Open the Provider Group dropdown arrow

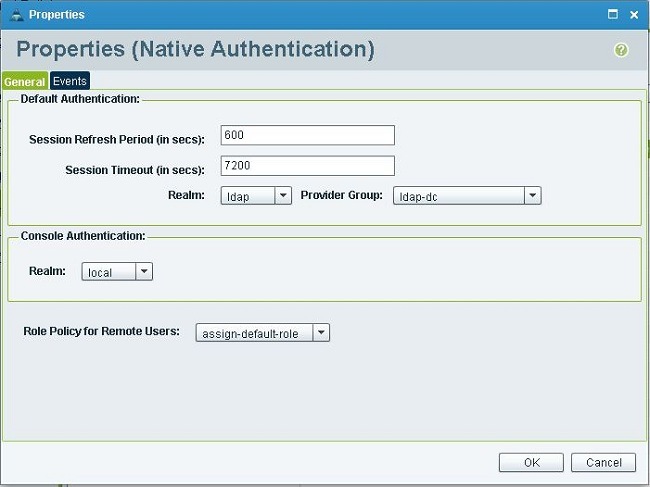pyautogui.click(x=533, y=196)
